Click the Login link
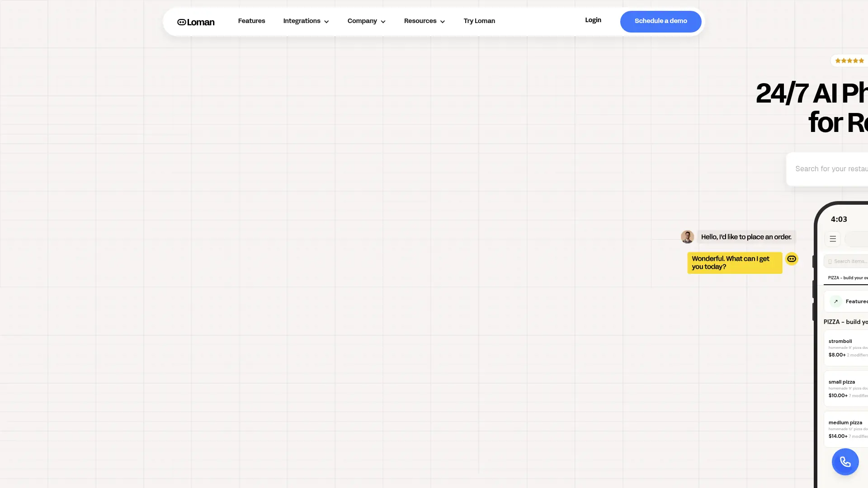868x488 pixels. [x=593, y=20]
